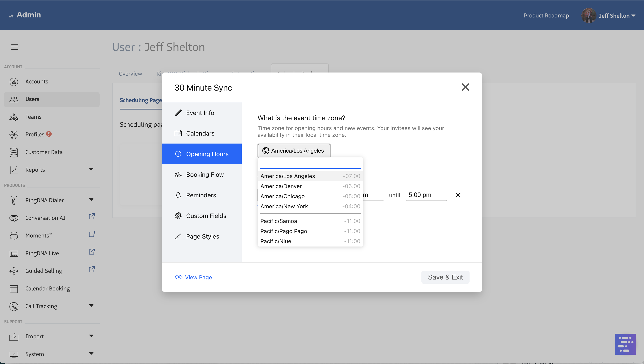Expand the Reports sidebar section
This screenshot has height=364, width=644.
point(91,169)
